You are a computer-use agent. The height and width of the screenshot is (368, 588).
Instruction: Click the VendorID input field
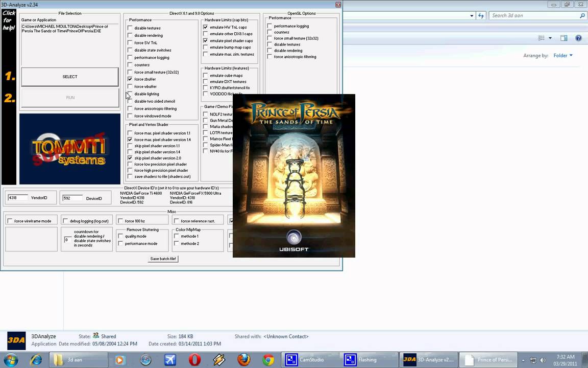pyautogui.click(x=18, y=197)
